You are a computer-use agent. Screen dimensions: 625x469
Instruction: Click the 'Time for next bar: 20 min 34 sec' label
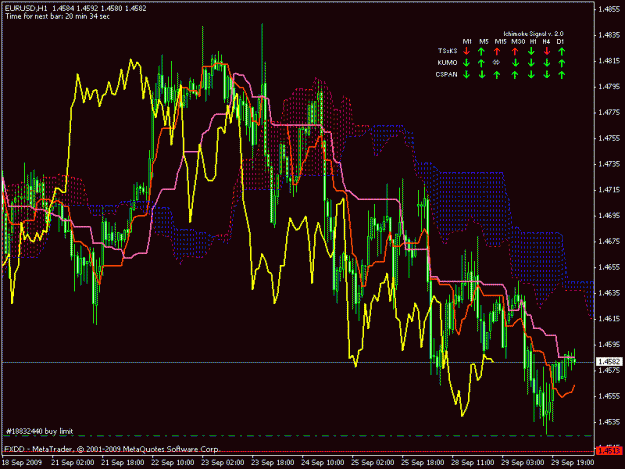point(57,16)
